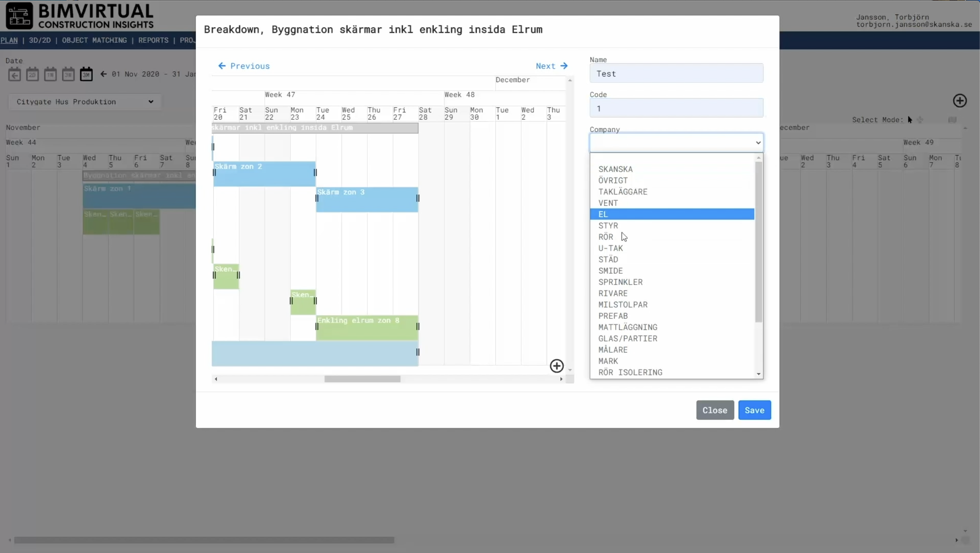The height and width of the screenshot is (553, 980).
Task: Open the Citygate Hus Produktion dropdown
Action: 84,102
